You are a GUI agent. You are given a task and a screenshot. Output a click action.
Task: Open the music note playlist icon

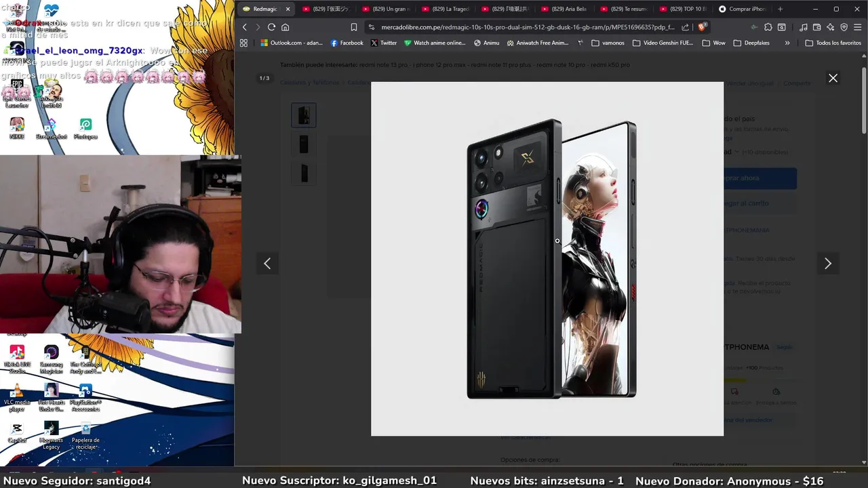pyautogui.click(x=803, y=27)
